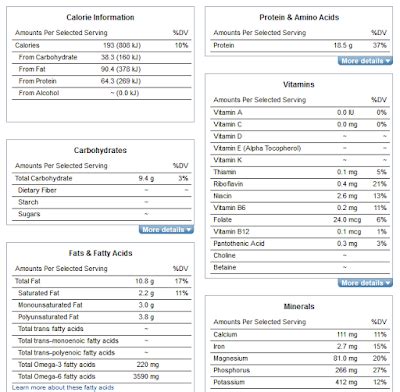Select the Total Carbohydrate row
The height and width of the screenshot is (392, 400).
click(x=102, y=178)
